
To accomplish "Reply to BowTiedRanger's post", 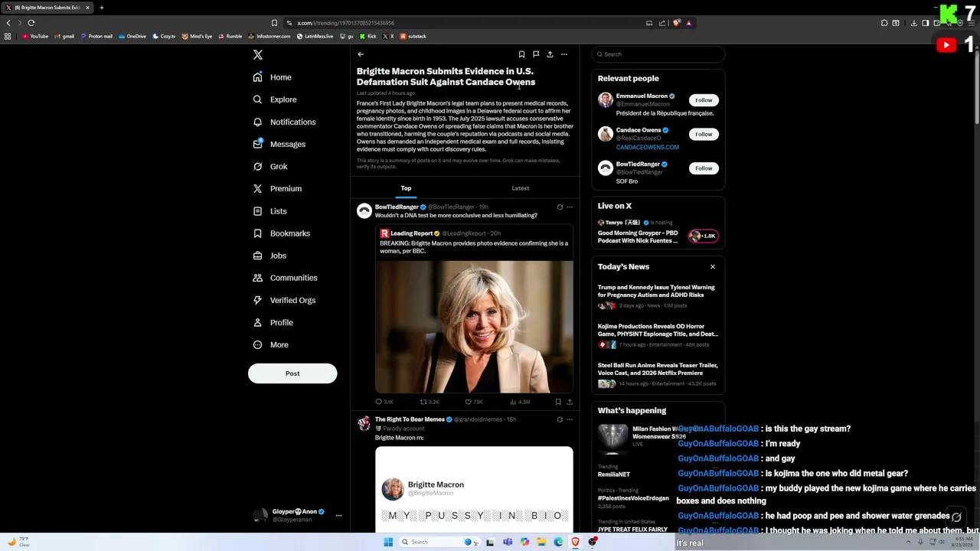I will coord(384,402).
